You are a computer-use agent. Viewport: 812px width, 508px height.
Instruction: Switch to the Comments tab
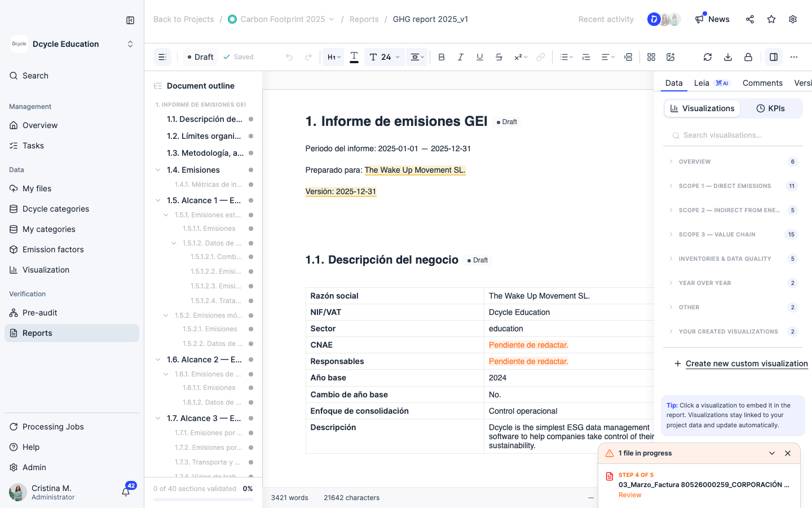pos(762,83)
